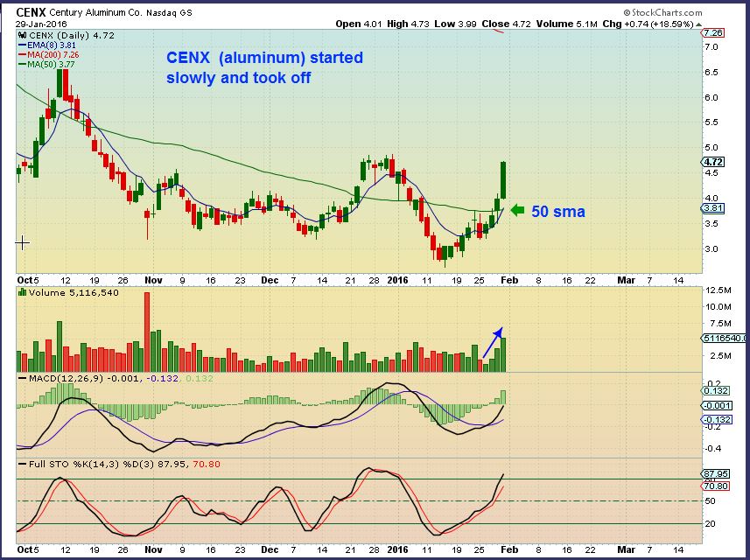Click the candlestick legend icon beside CENX (Daily)
Viewport: 750px width, 560px height.
click(x=23, y=35)
